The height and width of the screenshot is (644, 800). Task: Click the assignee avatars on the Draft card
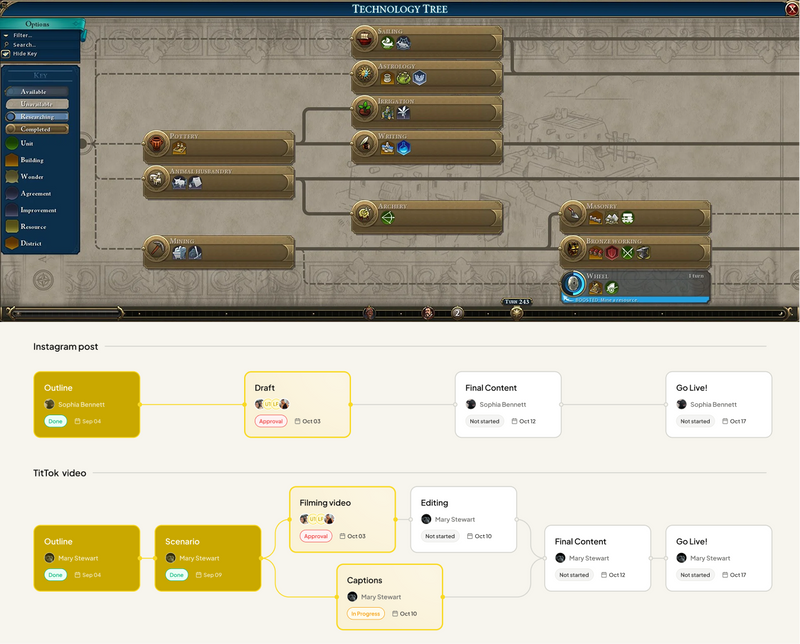[272, 404]
